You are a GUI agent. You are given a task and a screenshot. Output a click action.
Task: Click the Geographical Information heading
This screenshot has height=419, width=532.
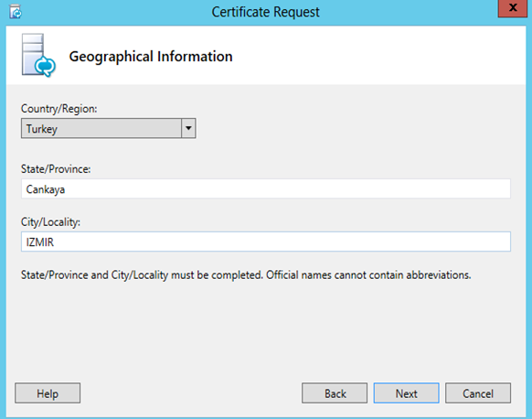tap(151, 57)
